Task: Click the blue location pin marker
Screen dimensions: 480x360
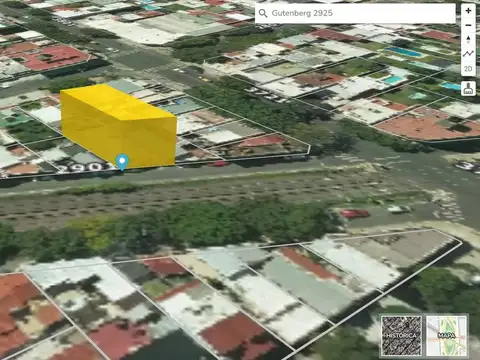Action: click(x=122, y=162)
